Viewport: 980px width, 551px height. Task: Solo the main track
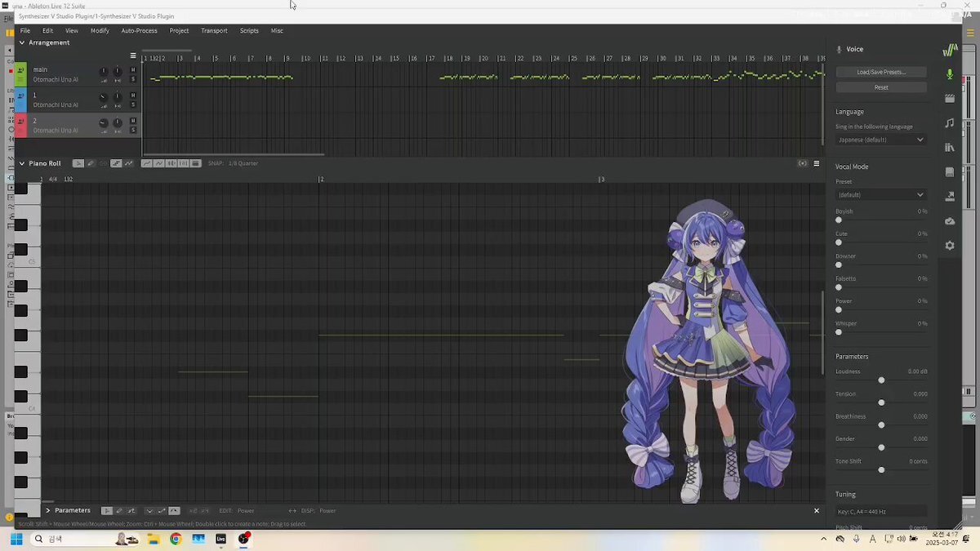[x=133, y=80]
